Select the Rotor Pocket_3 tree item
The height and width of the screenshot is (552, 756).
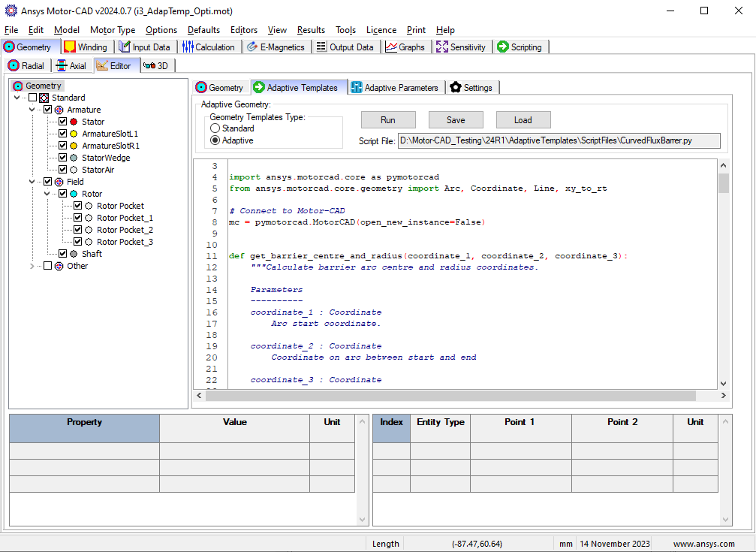click(125, 242)
